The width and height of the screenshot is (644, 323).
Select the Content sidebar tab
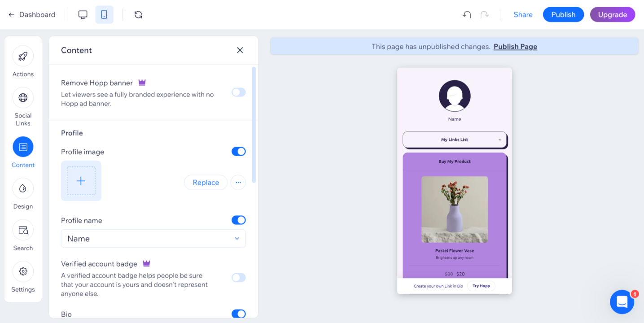pos(23,147)
